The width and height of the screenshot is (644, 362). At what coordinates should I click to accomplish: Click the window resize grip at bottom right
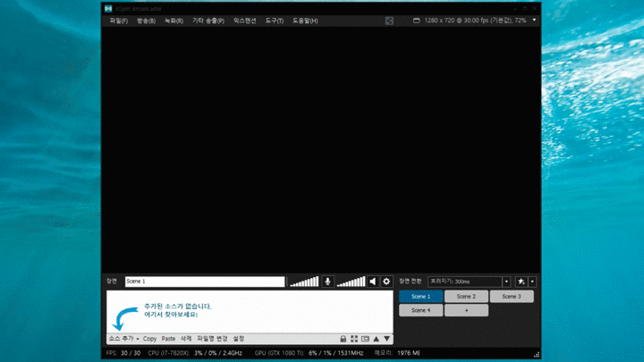click(x=537, y=355)
